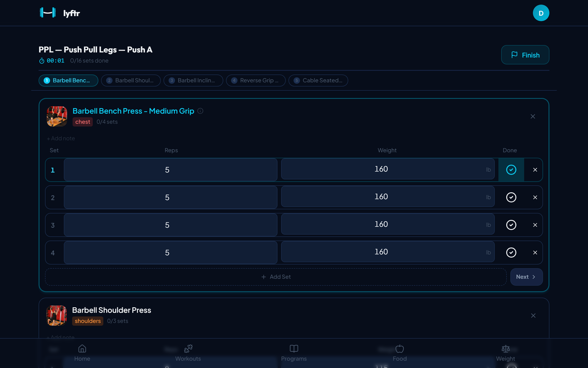This screenshot has width=588, height=368.
Task: Jump to Barbell Bench Press exercise tab
Action: coord(68,80)
